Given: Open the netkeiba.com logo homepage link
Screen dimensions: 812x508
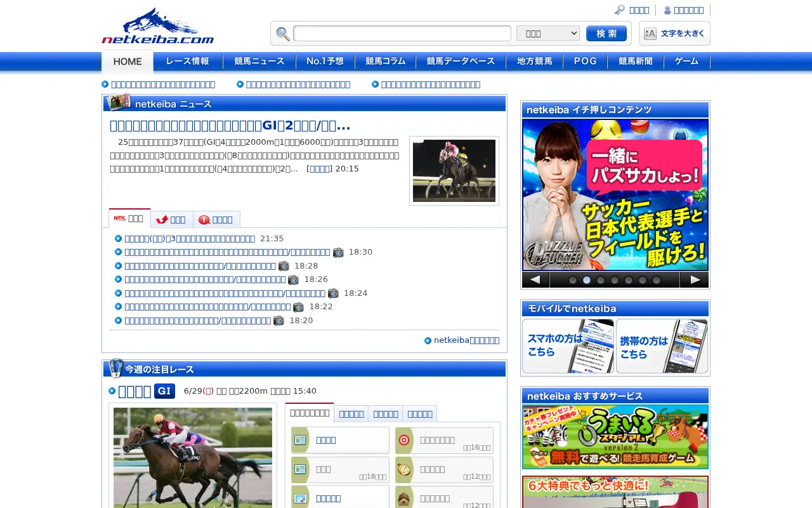Looking at the screenshot, I should 158,25.
